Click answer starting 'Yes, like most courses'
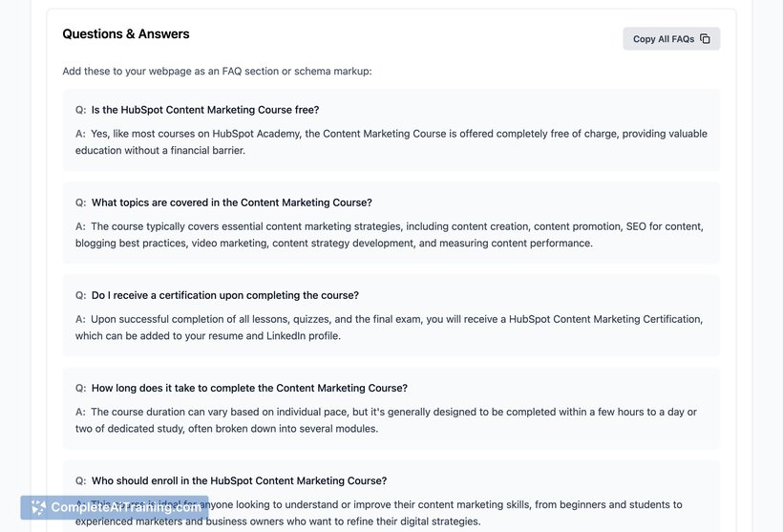This screenshot has height=532, width=783. click(x=391, y=142)
